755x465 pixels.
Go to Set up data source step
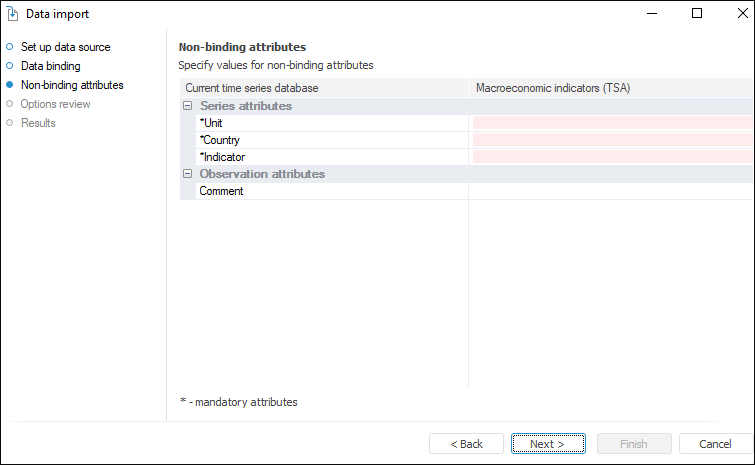click(65, 47)
